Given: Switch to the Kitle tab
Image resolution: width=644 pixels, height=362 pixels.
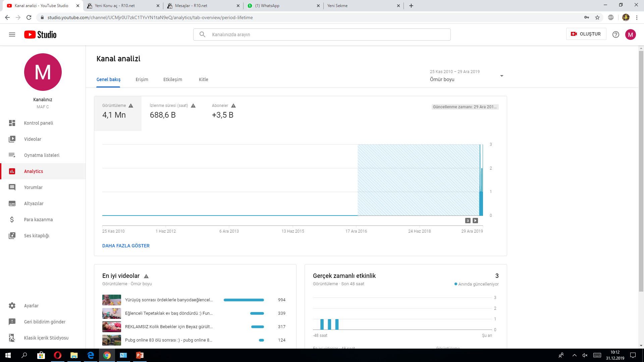Looking at the screenshot, I should pos(204,79).
